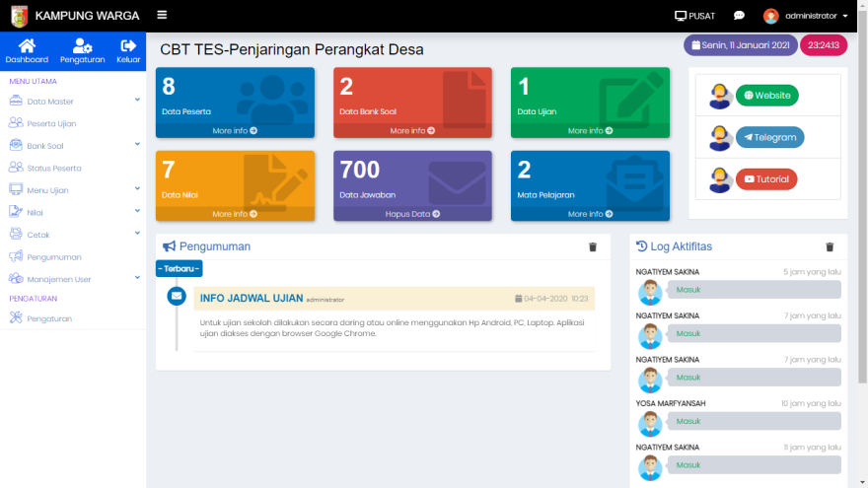Click the "5 jam yang lalu" timestamp
This screenshot has height=488, width=868.
pos(812,272)
